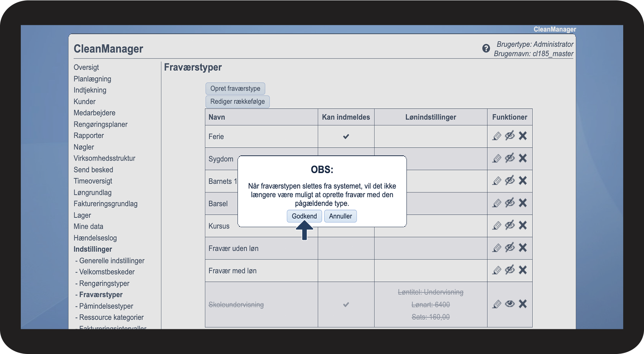644x354 pixels.
Task: Delete the Ferie absence type
Action: tap(523, 136)
